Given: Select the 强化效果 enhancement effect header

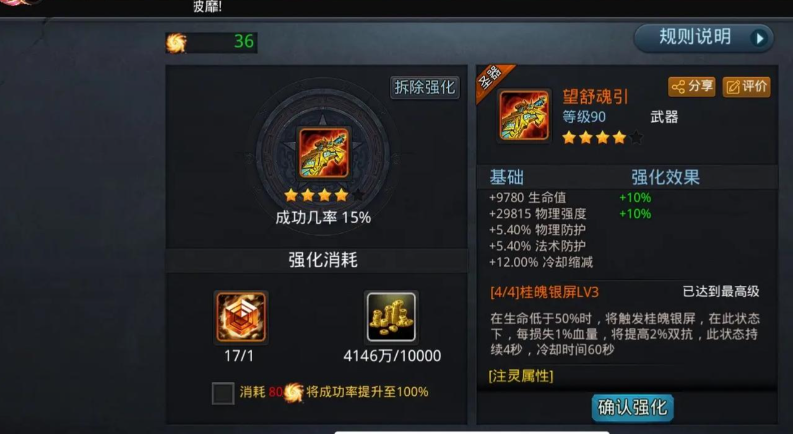Looking at the screenshot, I should (x=665, y=177).
